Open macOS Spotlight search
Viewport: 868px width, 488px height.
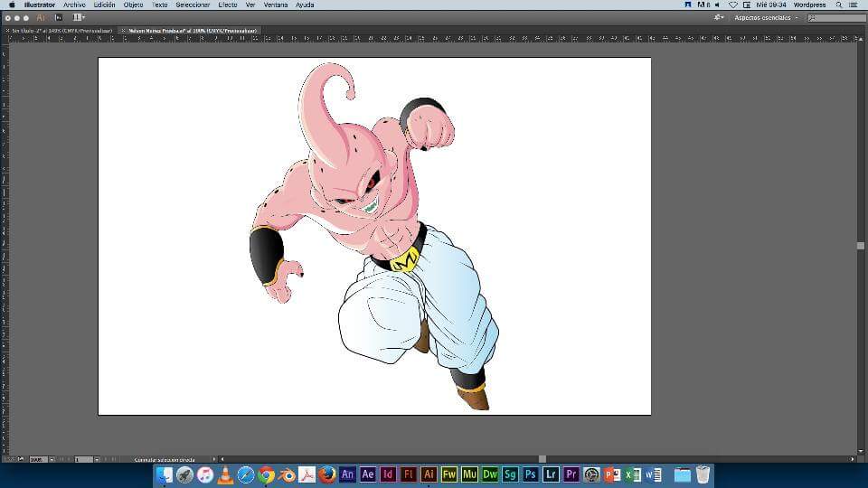pos(839,5)
